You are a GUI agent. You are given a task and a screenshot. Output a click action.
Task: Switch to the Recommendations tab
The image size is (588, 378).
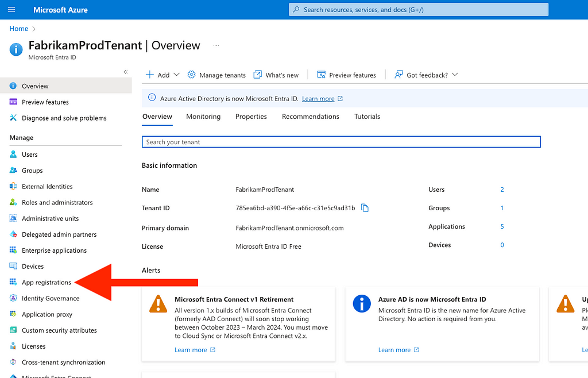[x=311, y=117]
